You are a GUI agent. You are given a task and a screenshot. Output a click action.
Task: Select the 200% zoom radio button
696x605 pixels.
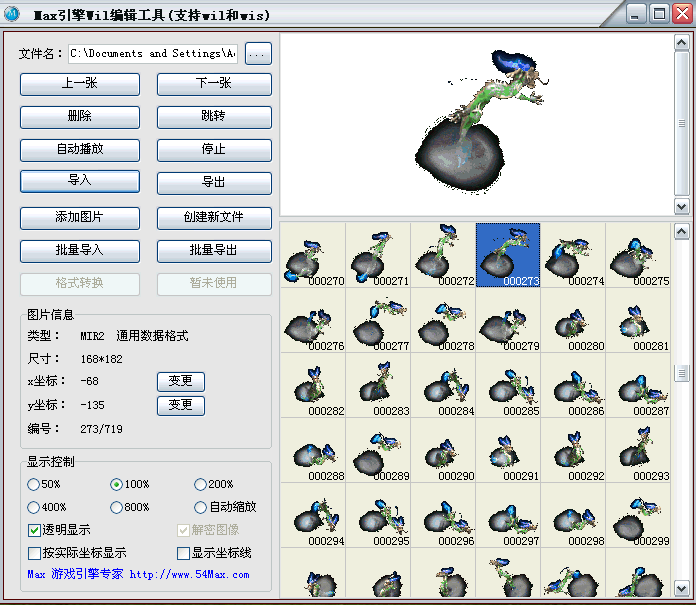tap(200, 484)
